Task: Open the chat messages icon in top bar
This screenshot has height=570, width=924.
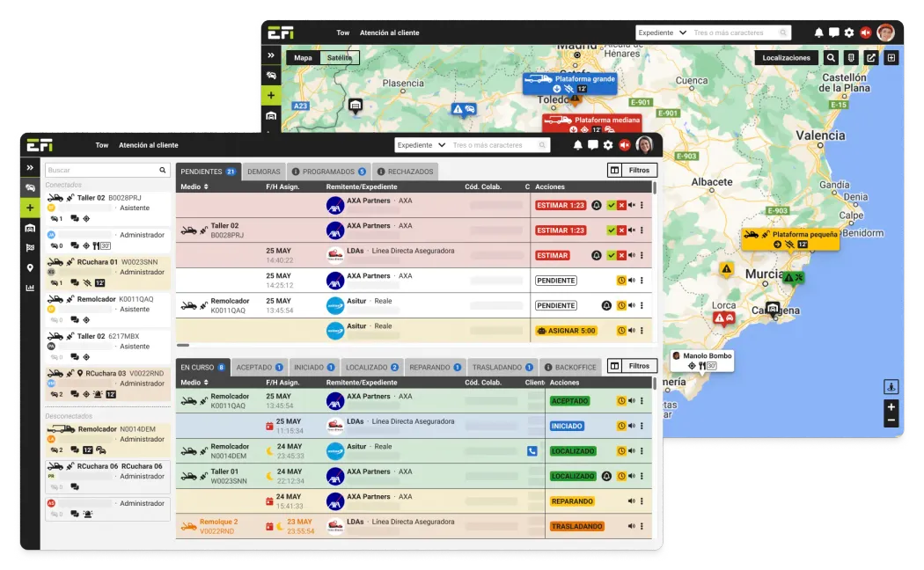Action: [x=592, y=144]
